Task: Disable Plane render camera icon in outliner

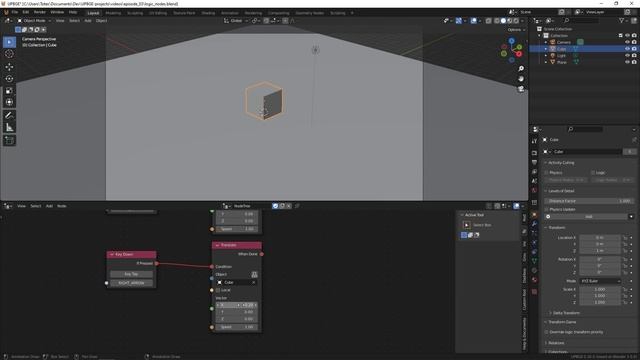Action: [x=634, y=62]
